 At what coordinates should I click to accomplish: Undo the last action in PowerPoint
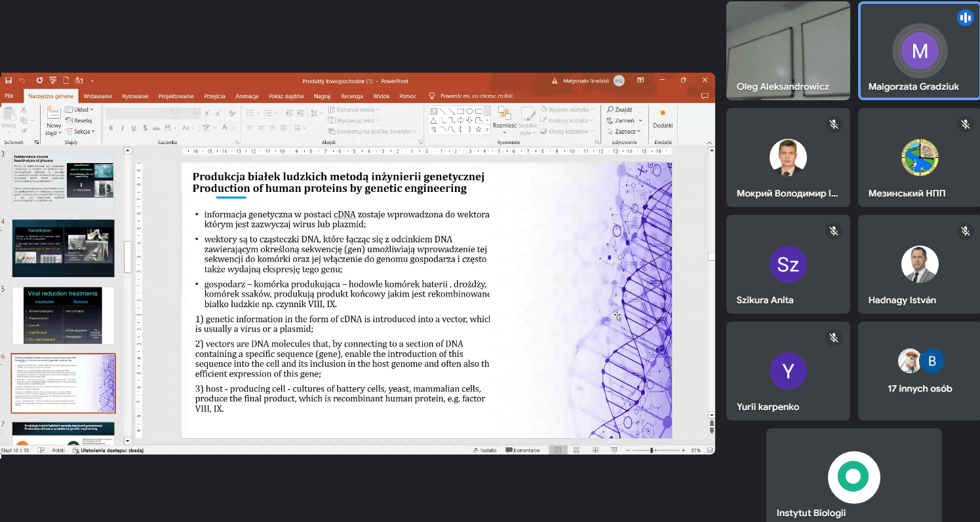(x=22, y=81)
